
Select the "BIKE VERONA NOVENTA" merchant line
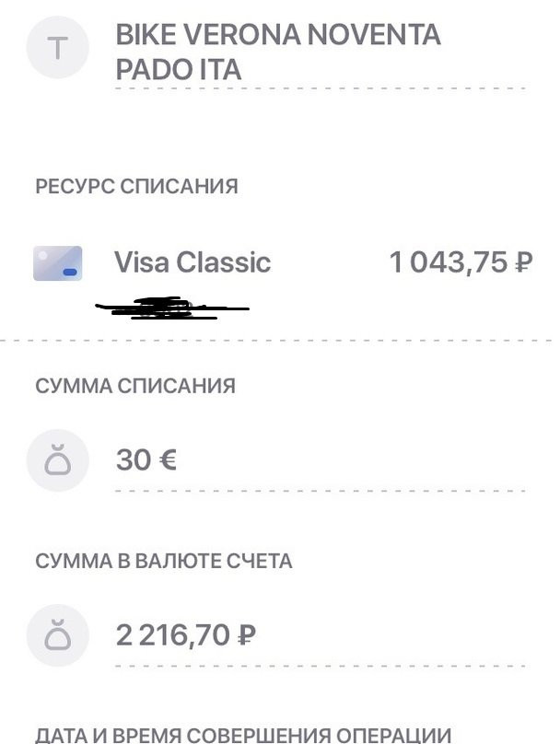277,35
